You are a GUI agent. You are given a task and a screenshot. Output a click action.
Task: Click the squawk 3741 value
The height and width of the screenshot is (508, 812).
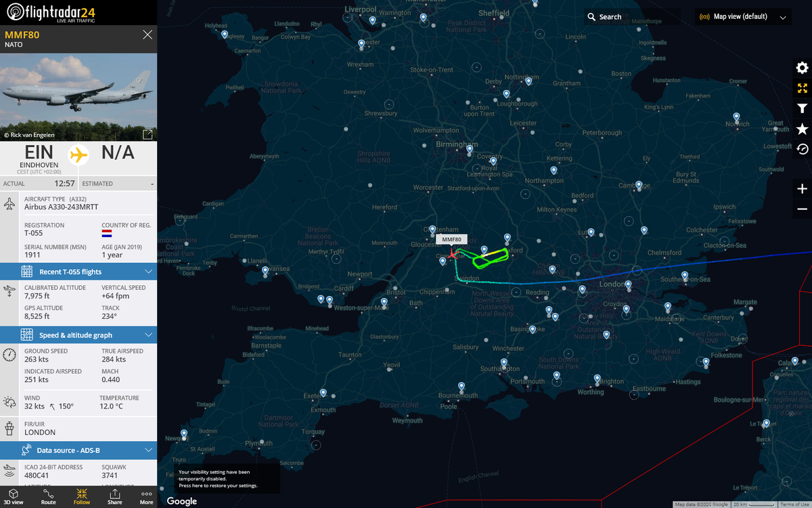tap(110, 475)
